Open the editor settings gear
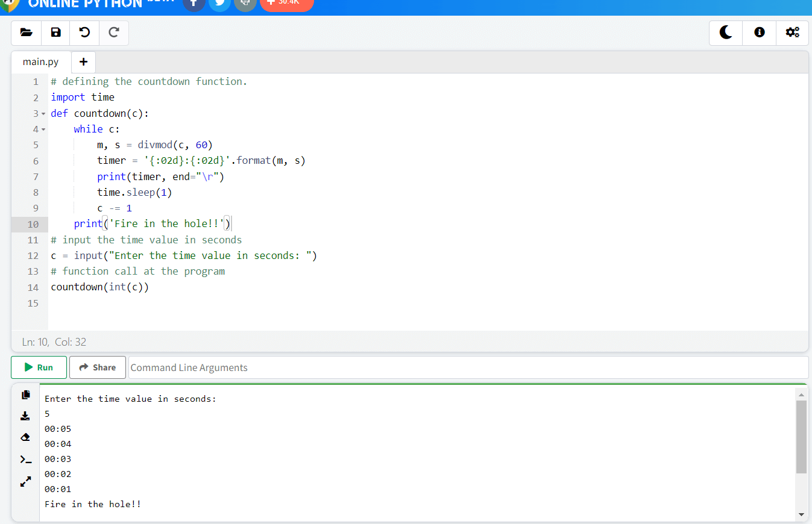The width and height of the screenshot is (812, 524). pyautogui.click(x=792, y=33)
